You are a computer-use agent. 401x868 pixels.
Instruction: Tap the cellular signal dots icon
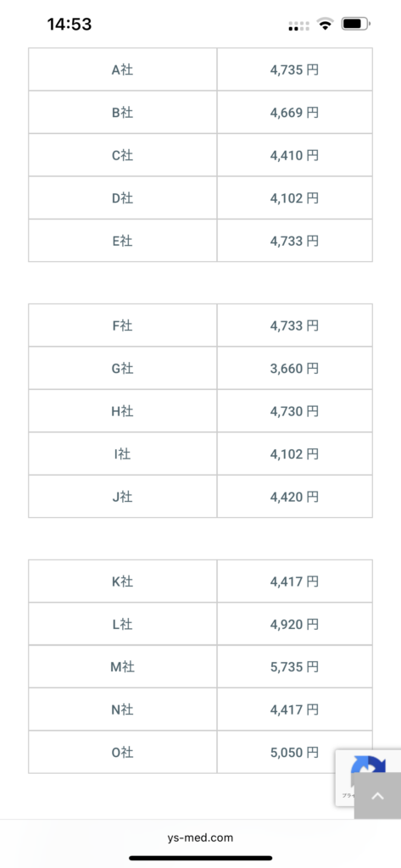coord(299,25)
